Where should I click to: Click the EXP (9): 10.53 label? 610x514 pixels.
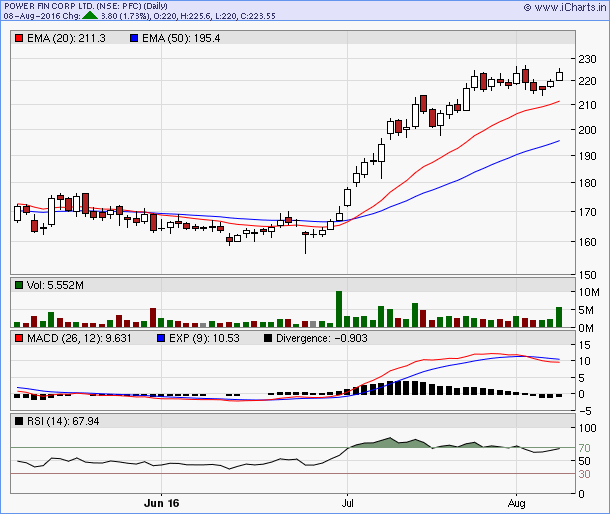[x=204, y=338]
